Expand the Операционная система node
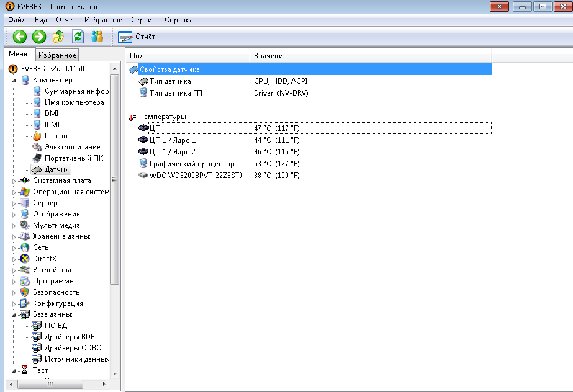This screenshot has width=573, height=392. [14, 192]
